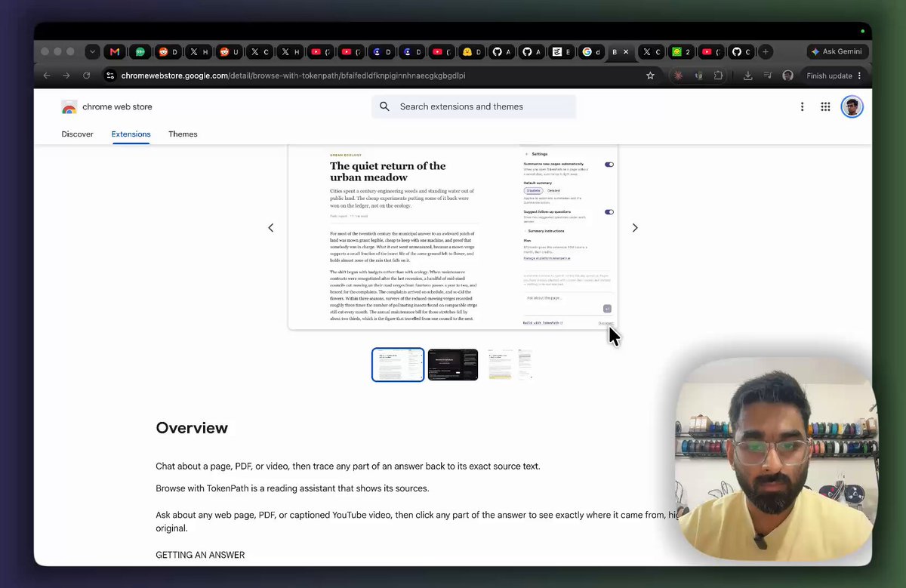The height and width of the screenshot is (588, 906).
Task: Show the next screenshot in carousel
Action: click(635, 228)
